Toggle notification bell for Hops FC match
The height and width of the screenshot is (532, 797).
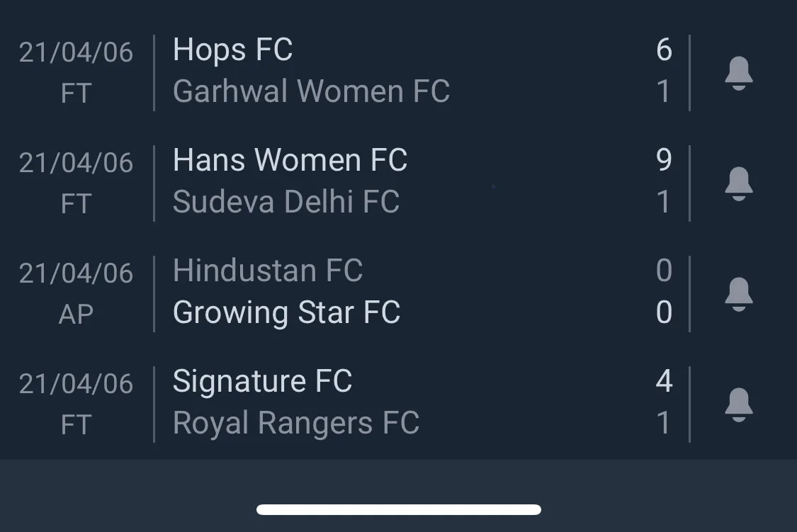738,73
